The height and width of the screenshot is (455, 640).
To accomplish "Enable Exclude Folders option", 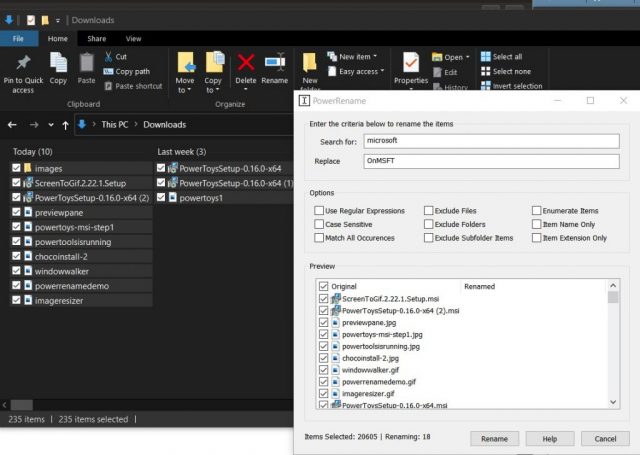I will [429, 224].
